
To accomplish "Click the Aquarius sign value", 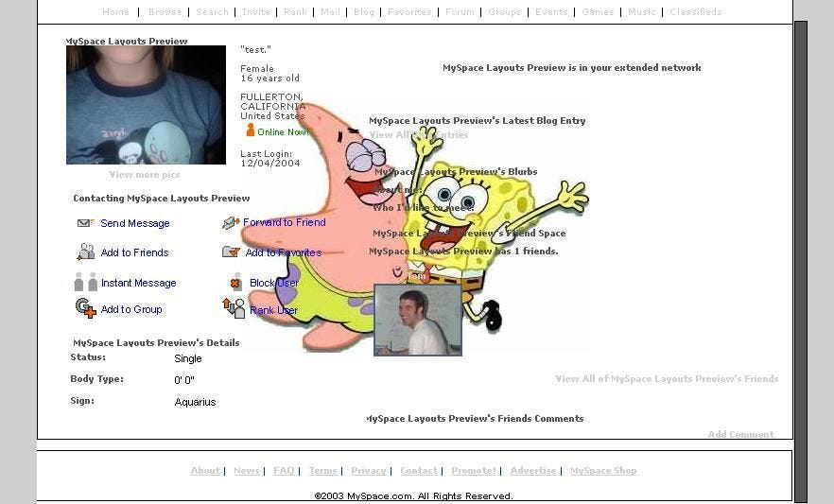I will pyautogui.click(x=195, y=402).
